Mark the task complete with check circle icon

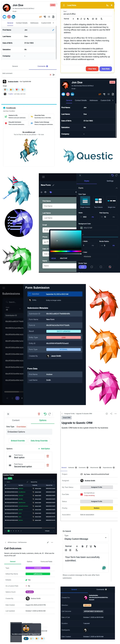[107, 414]
